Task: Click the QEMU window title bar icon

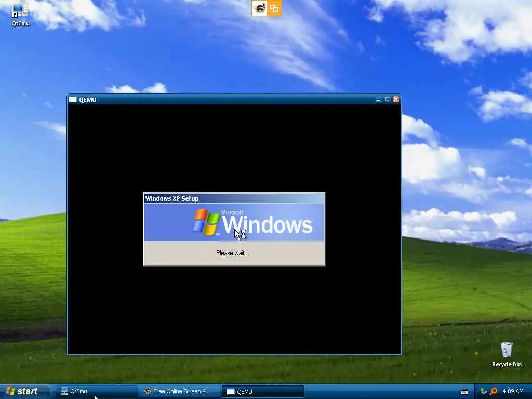Action: pos(73,99)
